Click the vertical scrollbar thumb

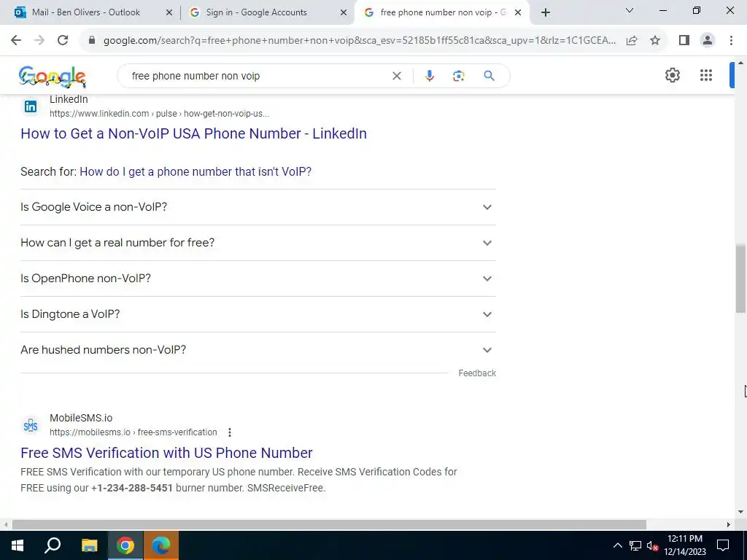tap(740, 279)
